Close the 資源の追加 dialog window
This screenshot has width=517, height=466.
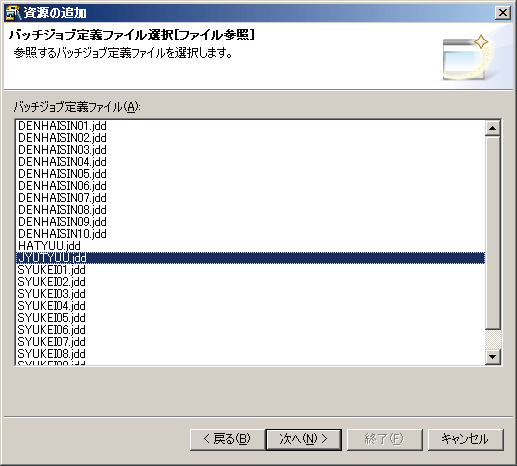[503, 13]
